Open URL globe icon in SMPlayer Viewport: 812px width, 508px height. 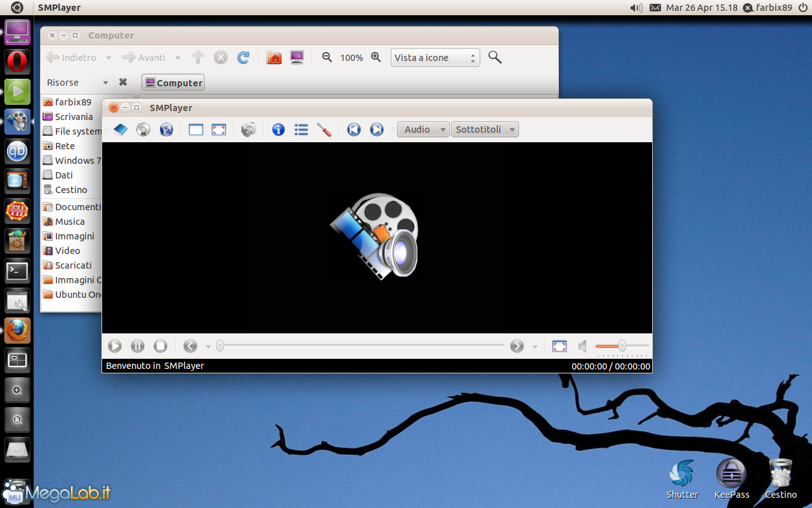tap(166, 130)
